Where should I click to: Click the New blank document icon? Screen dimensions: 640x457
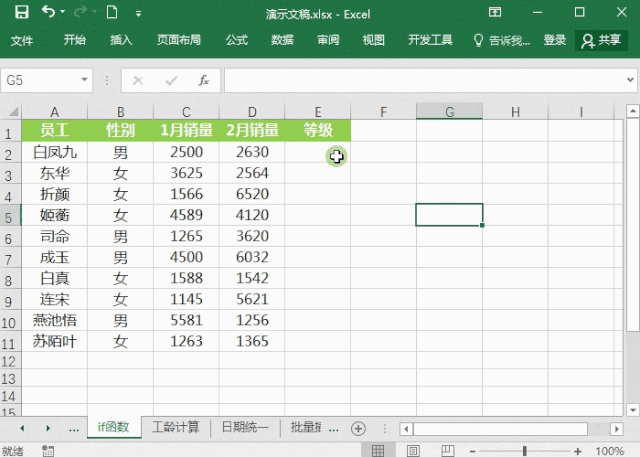pyautogui.click(x=112, y=13)
